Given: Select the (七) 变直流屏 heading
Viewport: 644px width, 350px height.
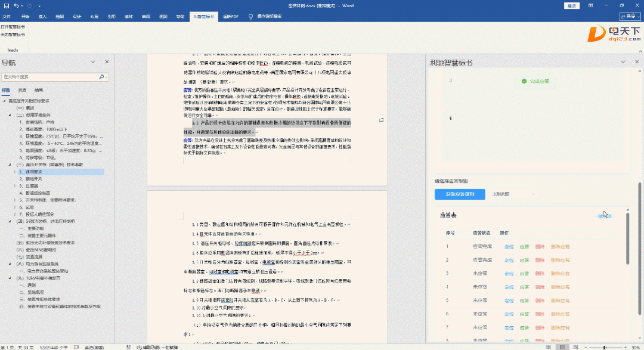Looking at the screenshot, I should tap(29, 257).
